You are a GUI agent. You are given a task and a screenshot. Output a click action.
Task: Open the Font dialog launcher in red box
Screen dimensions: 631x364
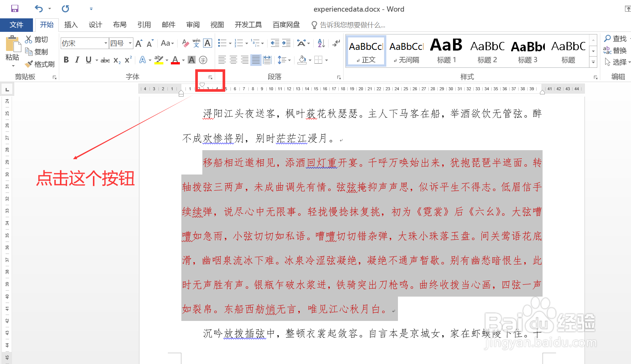(211, 77)
